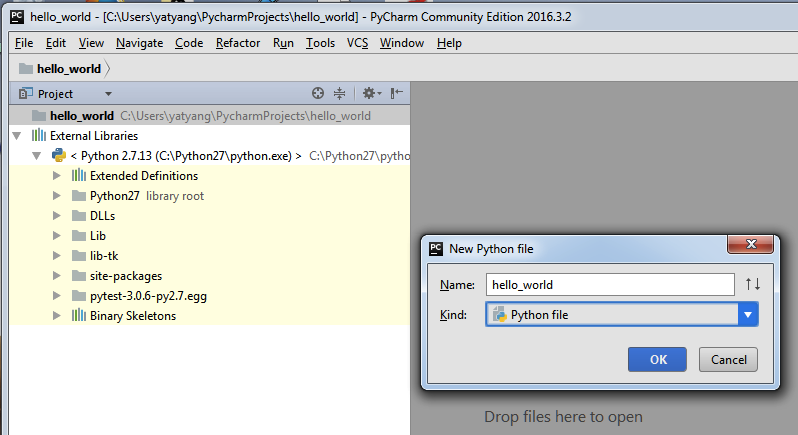Click the PyCharm logo in main title bar
This screenshot has width=798, height=435.
pos(17,16)
